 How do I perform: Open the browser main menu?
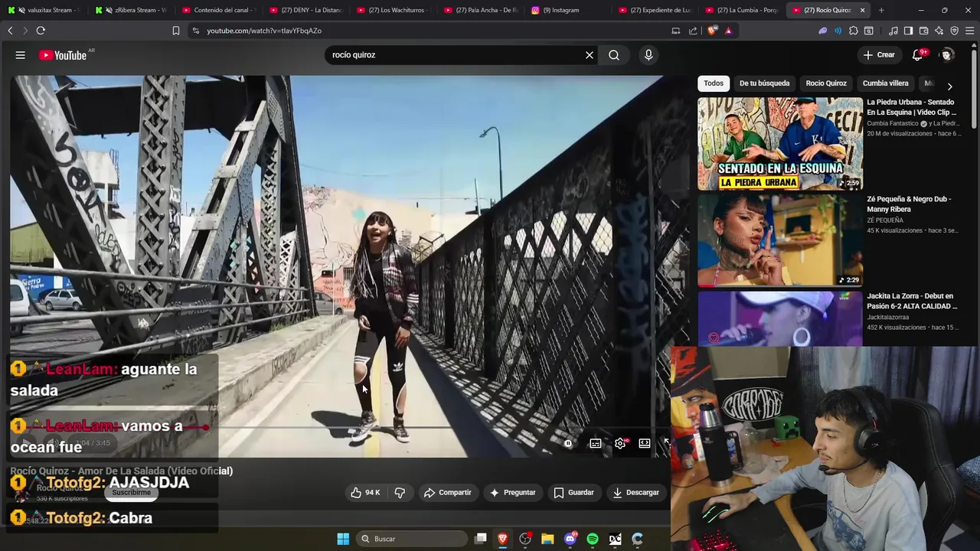(969, 31)
